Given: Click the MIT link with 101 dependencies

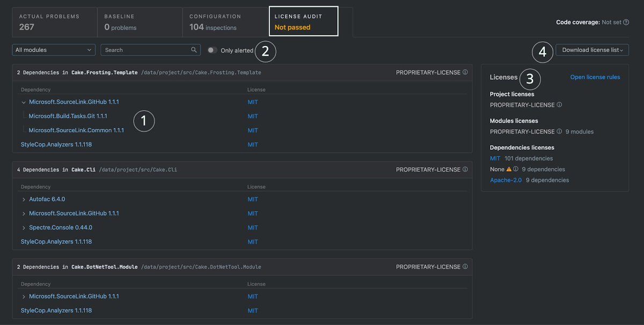Looking at the screenshot, I should [x=495, y=158].
